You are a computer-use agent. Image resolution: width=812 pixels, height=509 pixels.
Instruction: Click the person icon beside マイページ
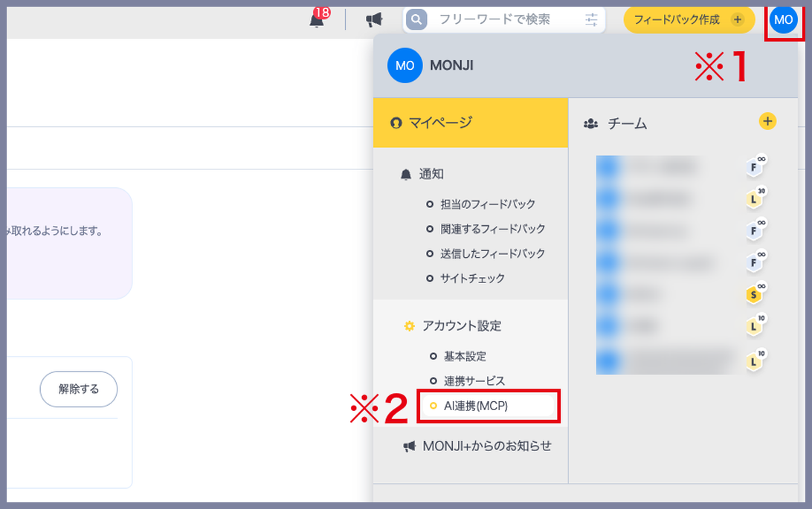(396, 123)
